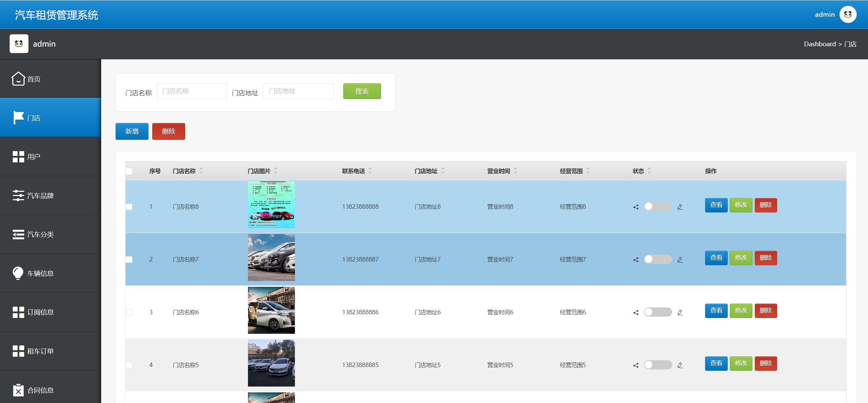The image size is (868, 403).
Task: Click the flag icon beside 门店
Action: point(19,118)
